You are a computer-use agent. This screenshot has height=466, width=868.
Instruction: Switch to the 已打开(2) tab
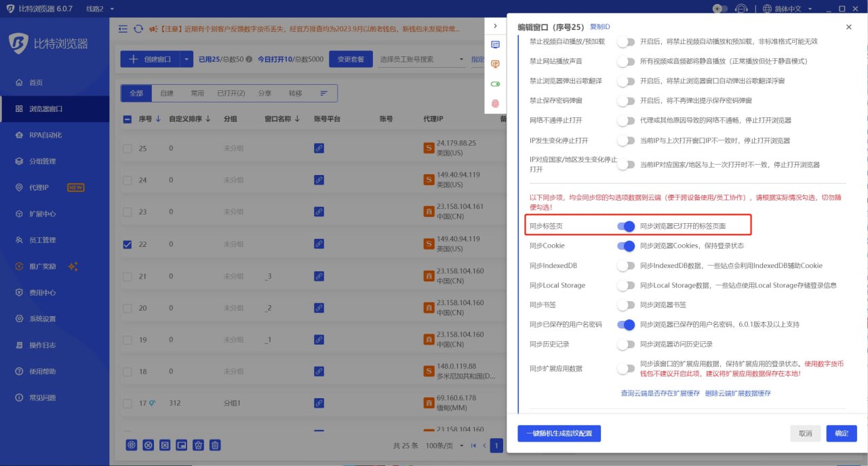231,94
